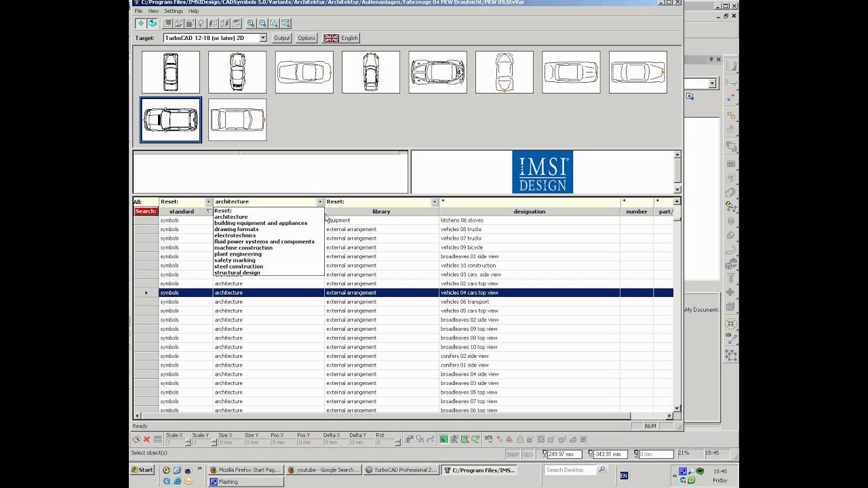Switch to TurboCAD Professional taskbar button
Viewport: 868px width, 488px height.
tap(401, 470)
